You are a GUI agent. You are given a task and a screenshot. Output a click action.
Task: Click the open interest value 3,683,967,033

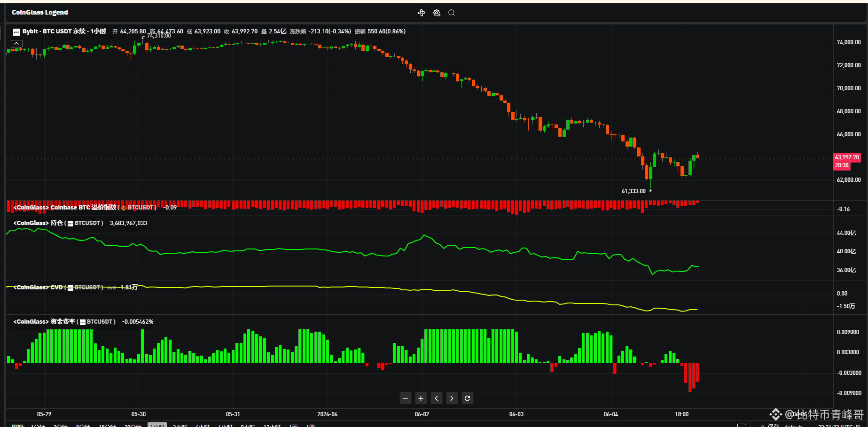(128, 223)
